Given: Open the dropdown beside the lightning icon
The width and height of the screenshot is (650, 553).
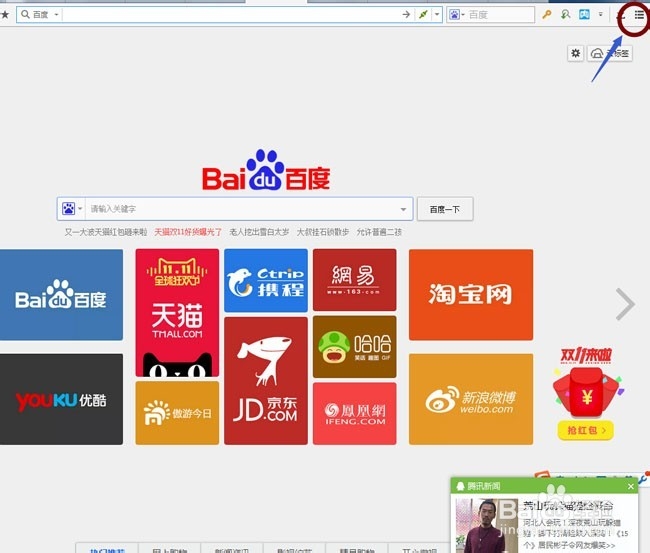Looking at the screenshot, I should click(437, 15).
